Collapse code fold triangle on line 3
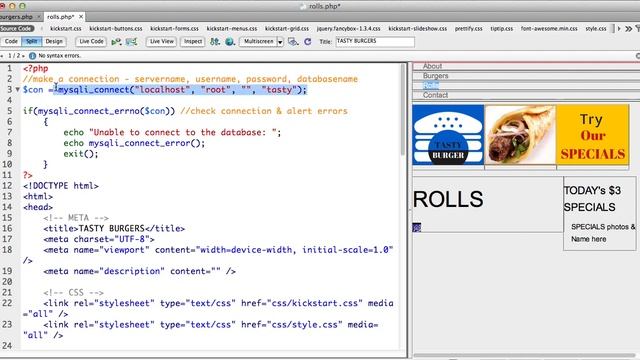Screen dimensions: 640x360 click(18, 89)
